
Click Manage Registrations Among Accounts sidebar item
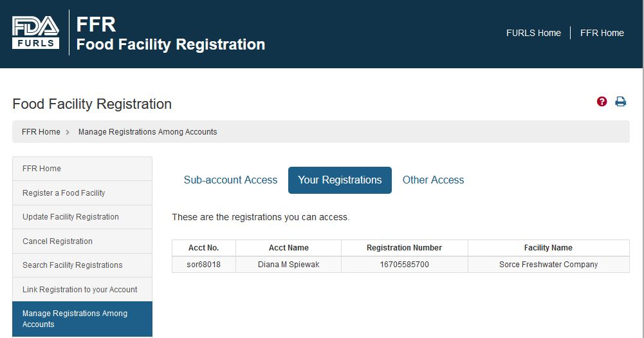click(82, 319)
